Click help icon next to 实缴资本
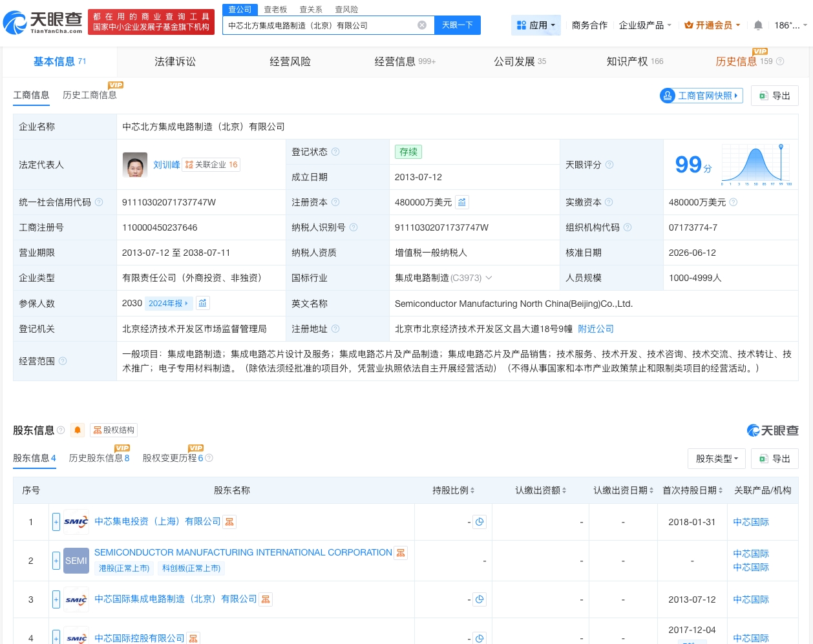The width and height of the screenshot is (813, 644). 609,202
